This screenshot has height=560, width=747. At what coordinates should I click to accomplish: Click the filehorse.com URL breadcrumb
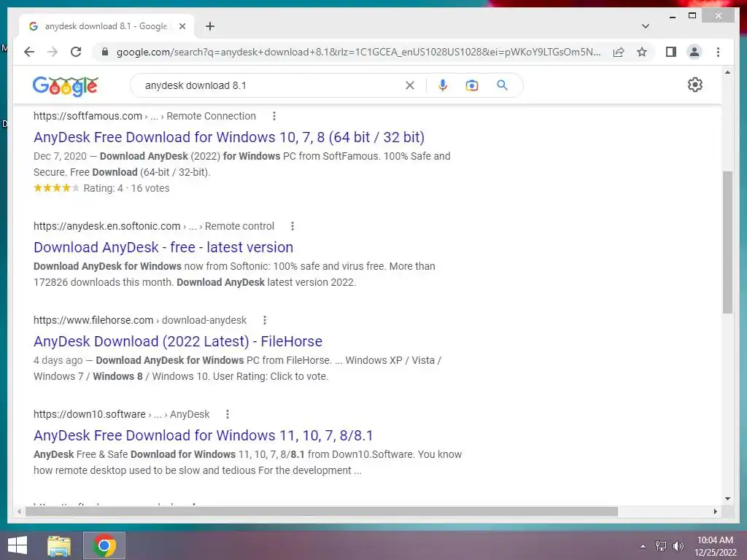[140, 321]
